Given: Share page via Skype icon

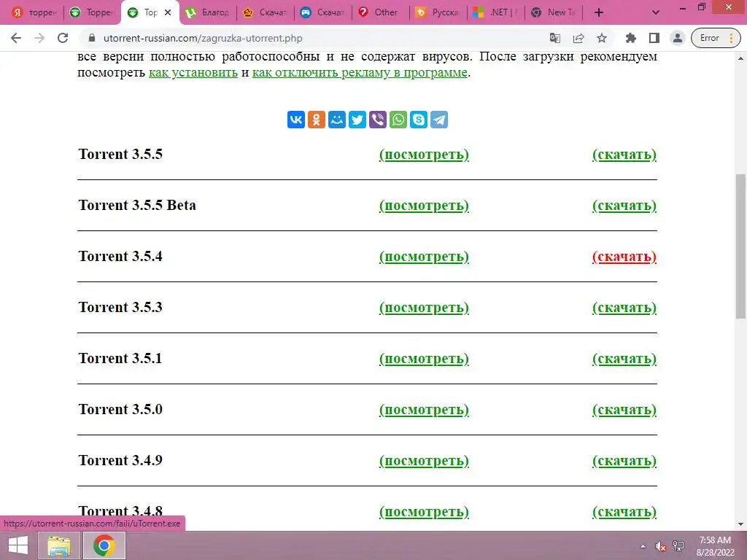Looking at the screenshot, I should pyautogui.click(x=419, y=120).
